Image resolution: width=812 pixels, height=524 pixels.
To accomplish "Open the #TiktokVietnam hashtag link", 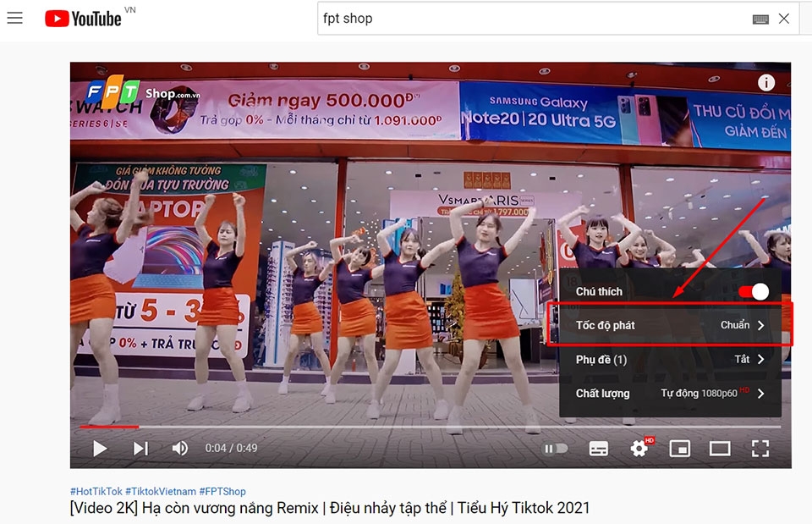I will pyautogui.click(x=161, y=491).
